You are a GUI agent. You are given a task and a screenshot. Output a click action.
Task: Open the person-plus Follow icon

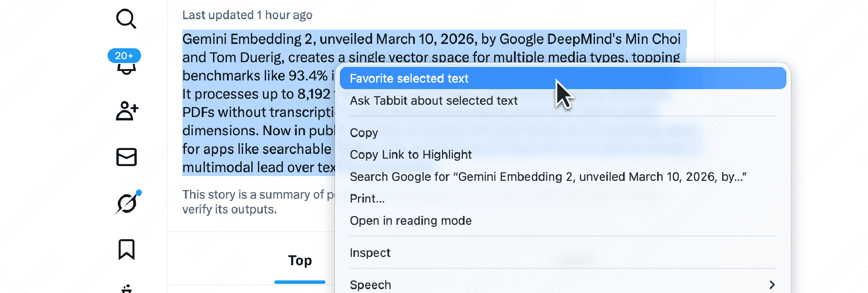127,111
